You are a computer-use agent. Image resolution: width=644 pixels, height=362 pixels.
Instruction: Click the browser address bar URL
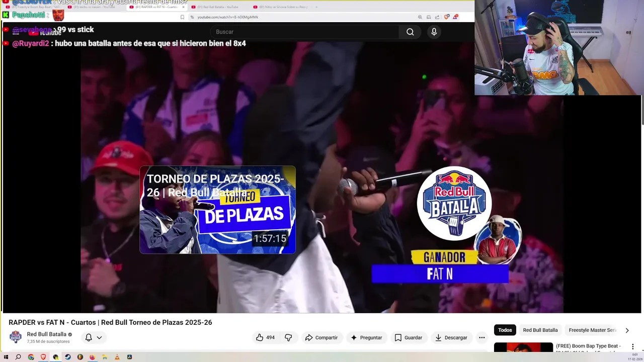pyautogui.click(x=228, y=17)
